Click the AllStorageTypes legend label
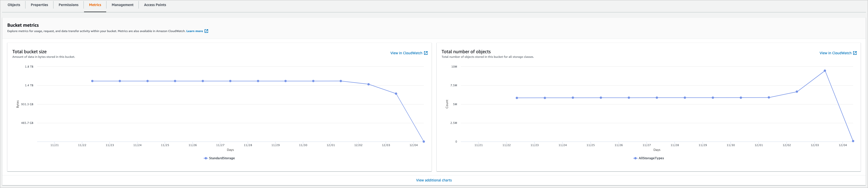The image size is (868, 188). (x=651, y=158)
